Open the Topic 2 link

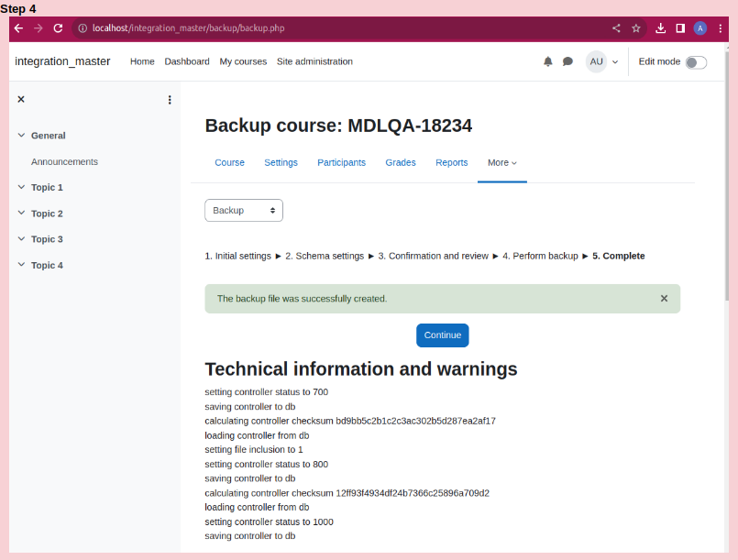(x=47, y=214)
